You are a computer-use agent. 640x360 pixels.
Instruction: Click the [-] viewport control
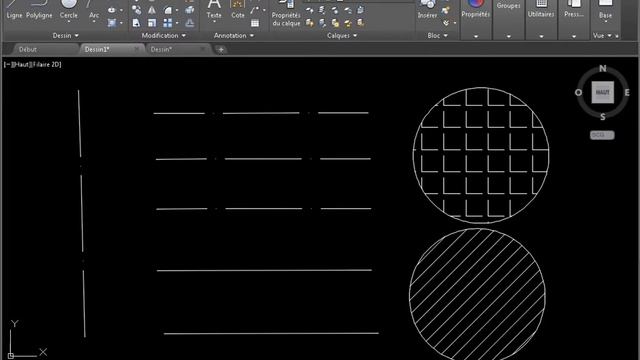pyautogui.click(x=8, y=64)
